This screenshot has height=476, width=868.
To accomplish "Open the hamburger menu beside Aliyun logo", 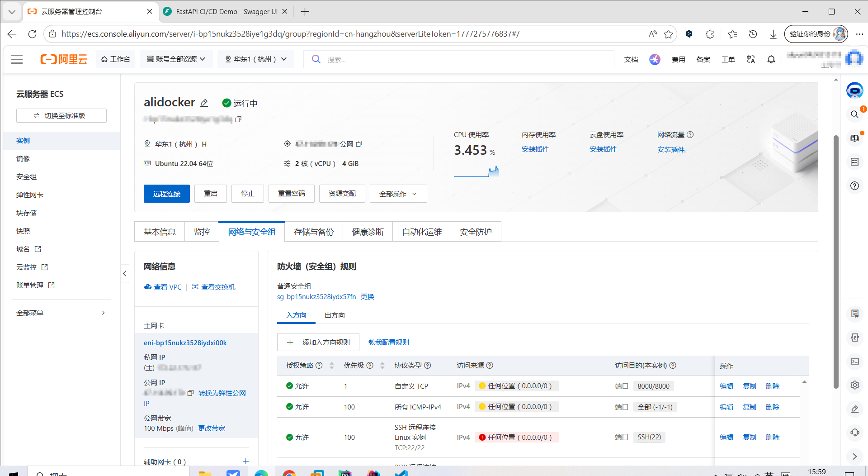I will pyautogui.click(x=17, y=59).
